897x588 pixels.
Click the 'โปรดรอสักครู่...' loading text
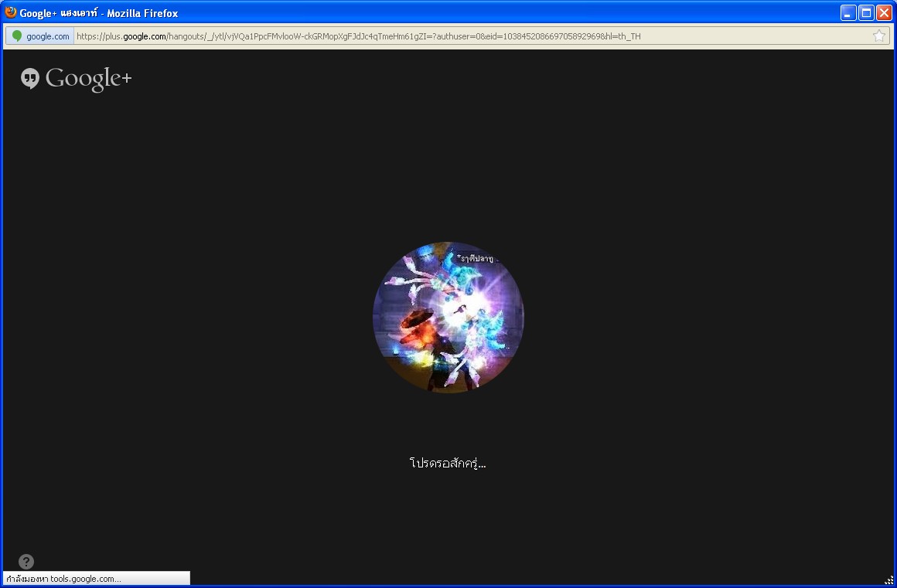point(448,463)
